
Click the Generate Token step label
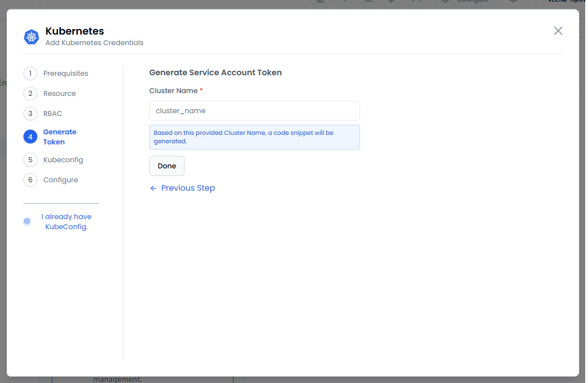60,137
